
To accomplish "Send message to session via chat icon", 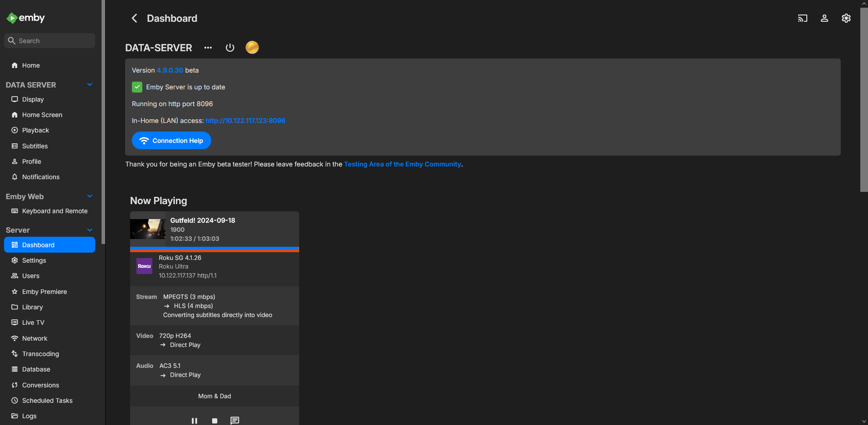I will (235, 420).
